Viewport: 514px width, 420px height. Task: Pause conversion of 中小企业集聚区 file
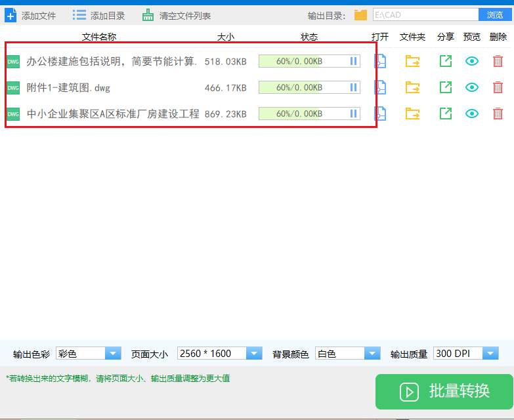pyautogui.click(x=353, y=114)
